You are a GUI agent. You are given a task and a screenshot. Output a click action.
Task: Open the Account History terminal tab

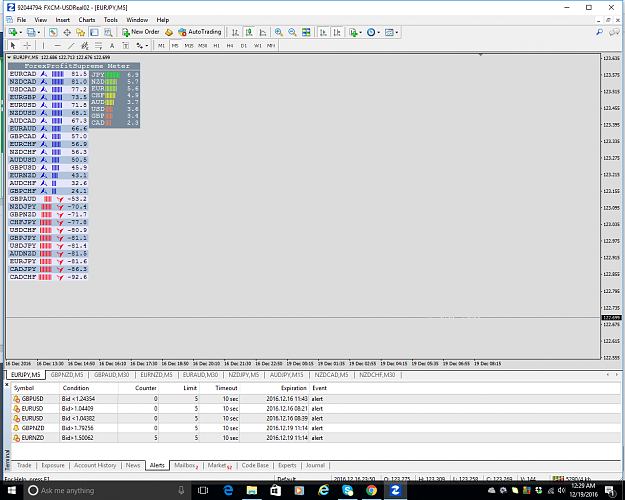coord(95,465)
